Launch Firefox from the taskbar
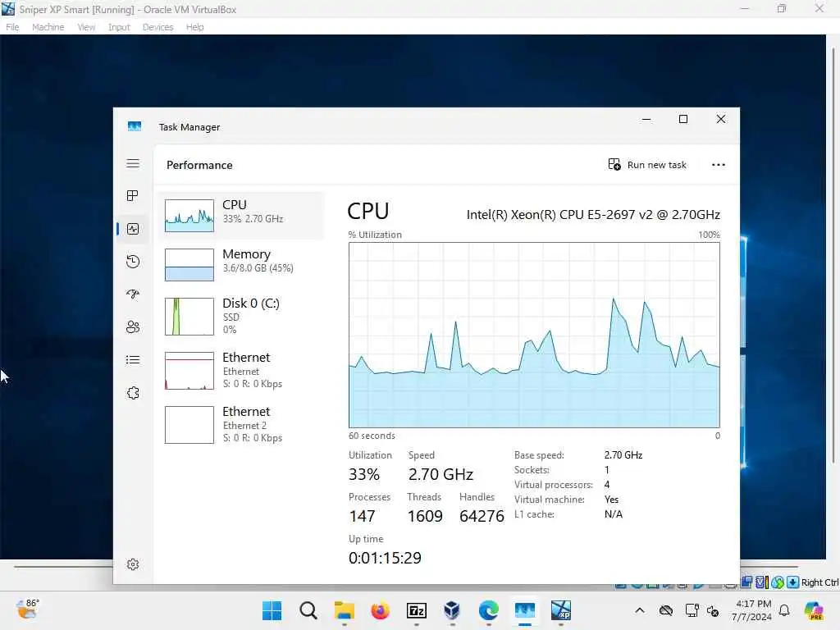840x630 pixels. (x=381, y=610)
